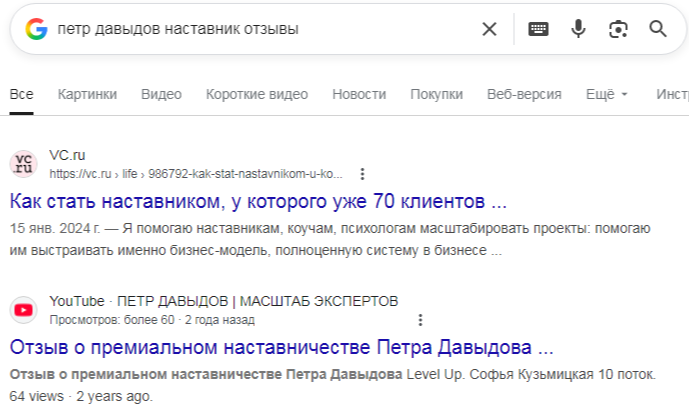The image size is (689, 414).
Task: Start voice search with microphone icon
Action: tap(578, 29)
